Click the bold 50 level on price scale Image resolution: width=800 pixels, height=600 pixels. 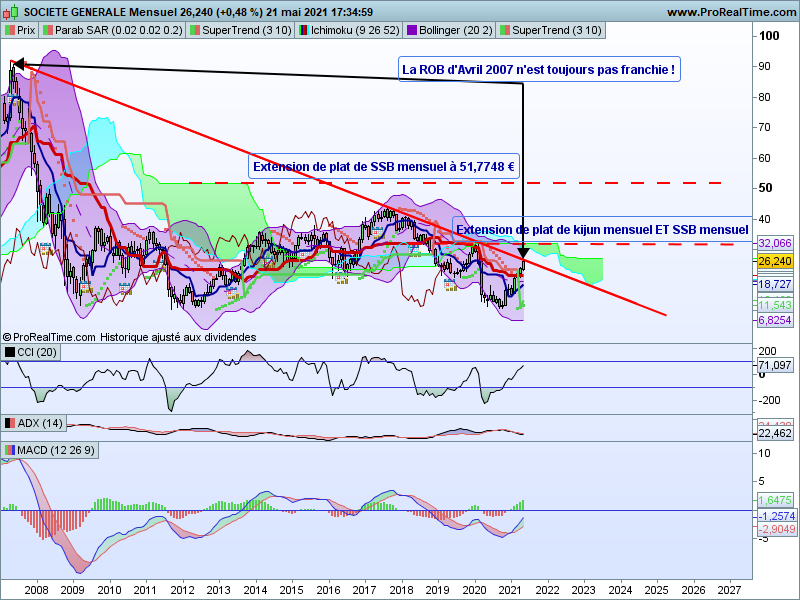pos(765,188)
